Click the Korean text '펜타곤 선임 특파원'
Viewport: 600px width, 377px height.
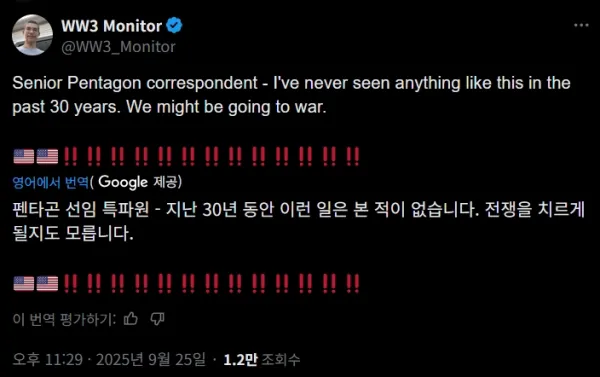81,209
